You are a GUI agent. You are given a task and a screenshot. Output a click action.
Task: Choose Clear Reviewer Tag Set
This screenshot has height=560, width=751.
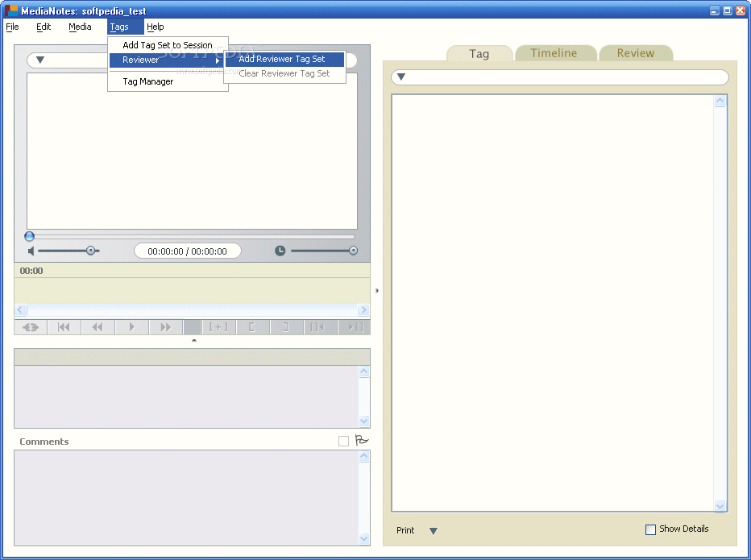click(x=285, y=73)
